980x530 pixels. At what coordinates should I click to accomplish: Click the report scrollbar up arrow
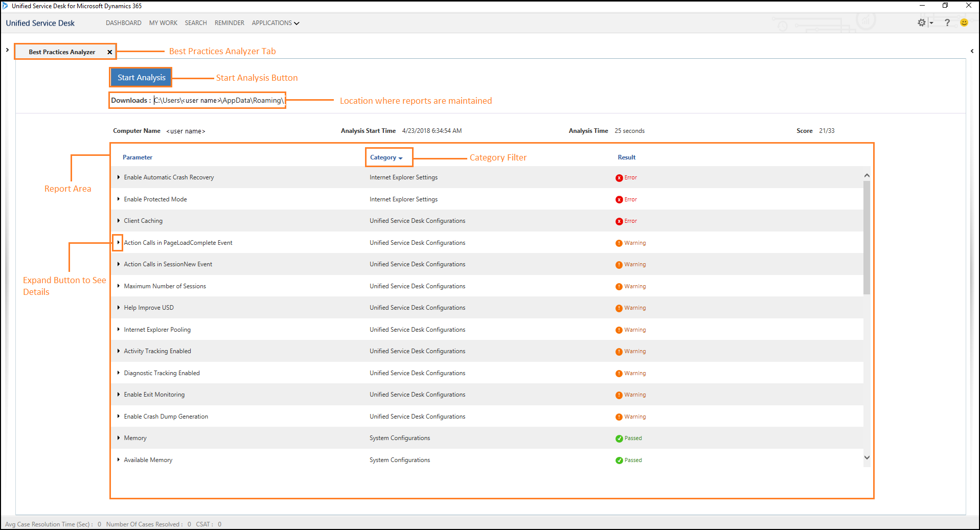(x=867, y=175)
